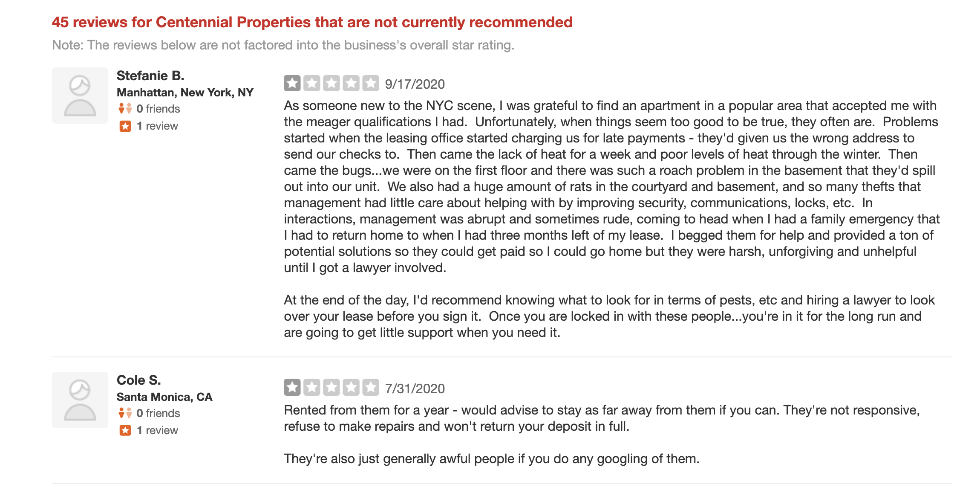This screenshot has height=487, width=980.
Task: Click the one-star rating on Stefanie's review
Action: click(292, 84)
